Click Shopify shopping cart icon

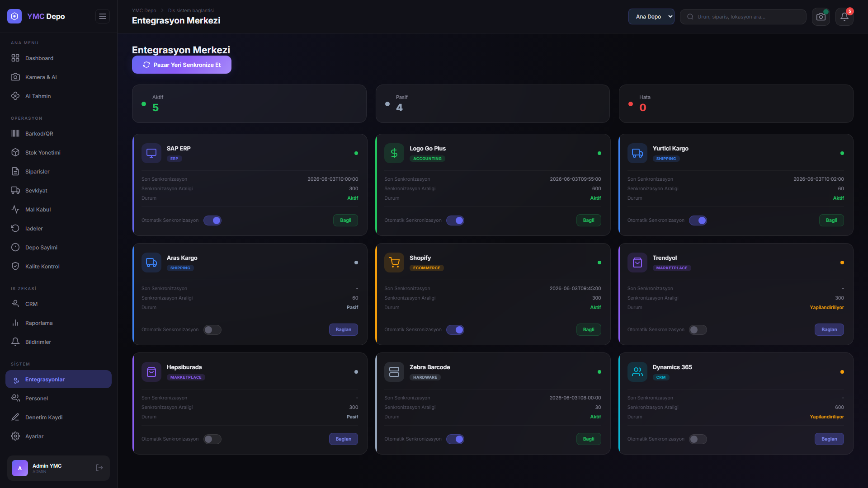click(x=394, y=263)
